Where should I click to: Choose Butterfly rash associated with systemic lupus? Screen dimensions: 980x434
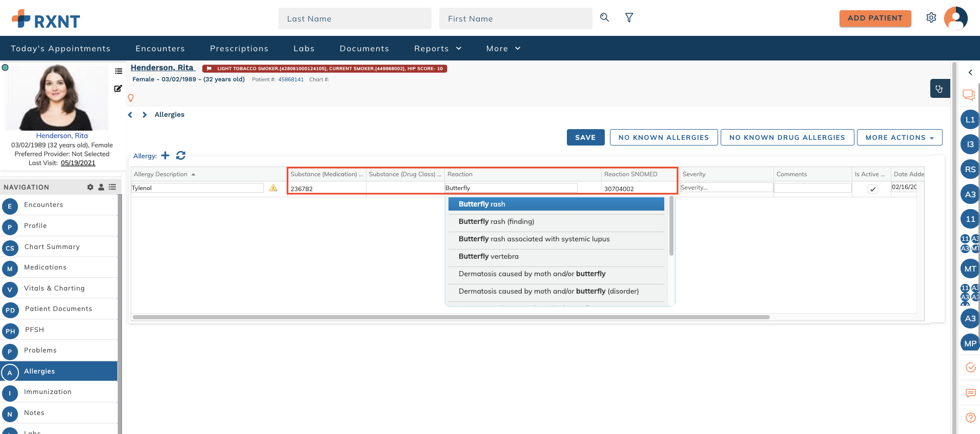(556, 239)
